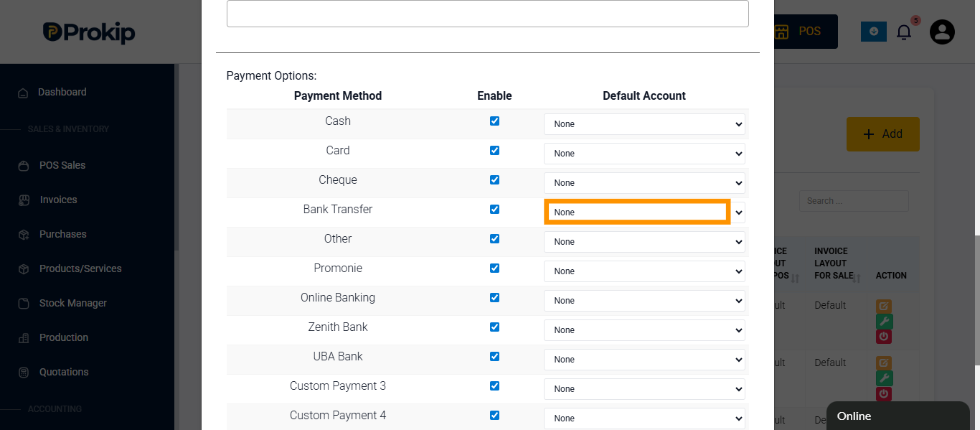Click the Production sidebar icon

[24, 338]
